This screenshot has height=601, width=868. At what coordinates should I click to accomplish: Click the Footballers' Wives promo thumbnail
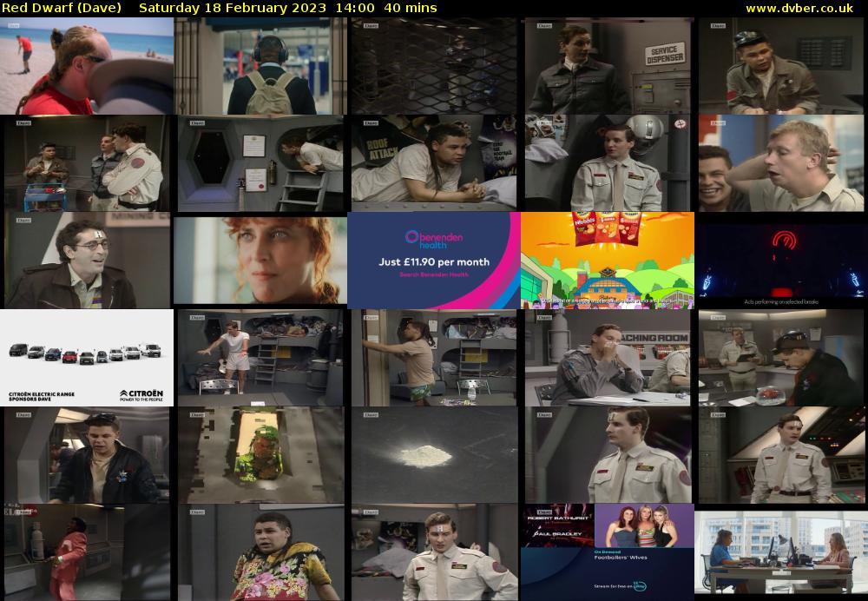coord(608,552)
